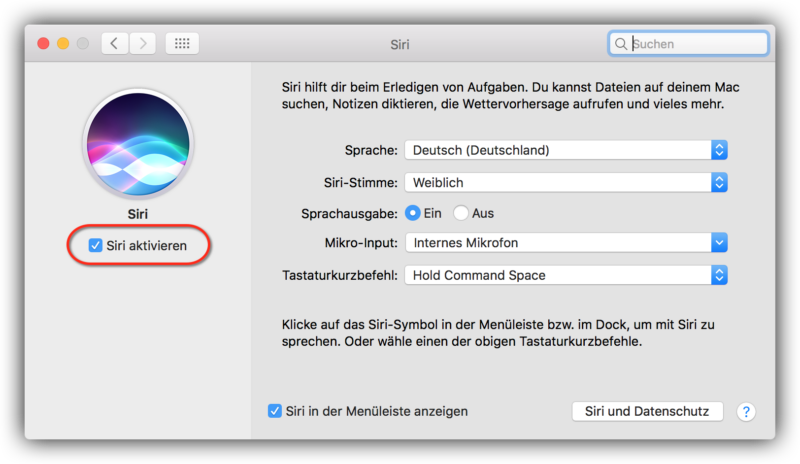
Task: Click the back arrow in the toolbar
Action: click(x=115, y=43)
